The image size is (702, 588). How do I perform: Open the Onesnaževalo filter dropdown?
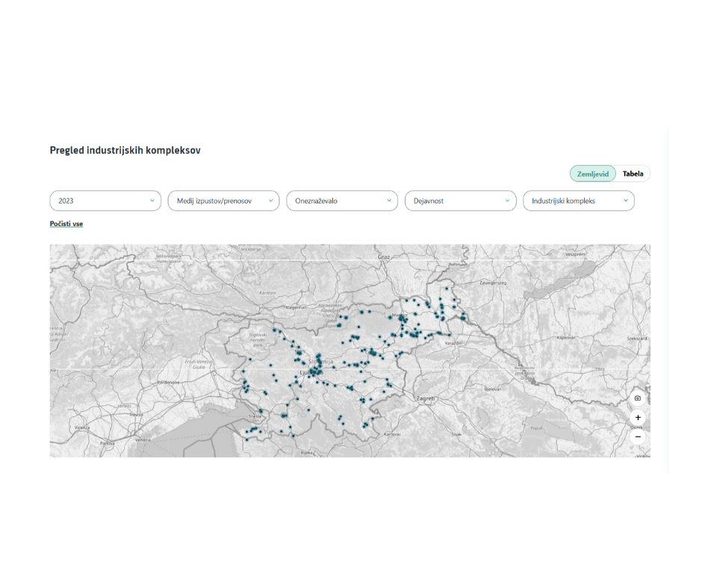341,201
